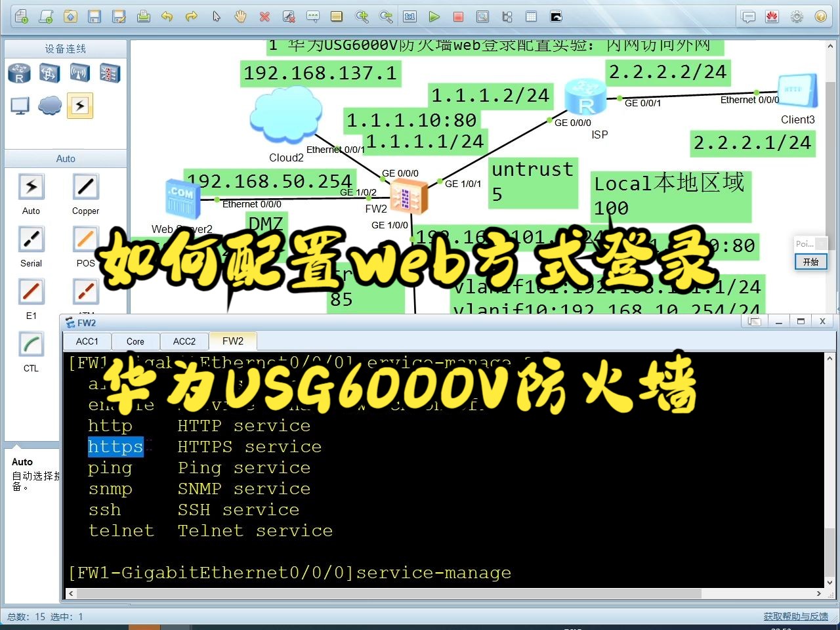Select the PC terminal device icon
This screenshot has width=840, height=630.
pyautogui.click(x=19, y=105)
